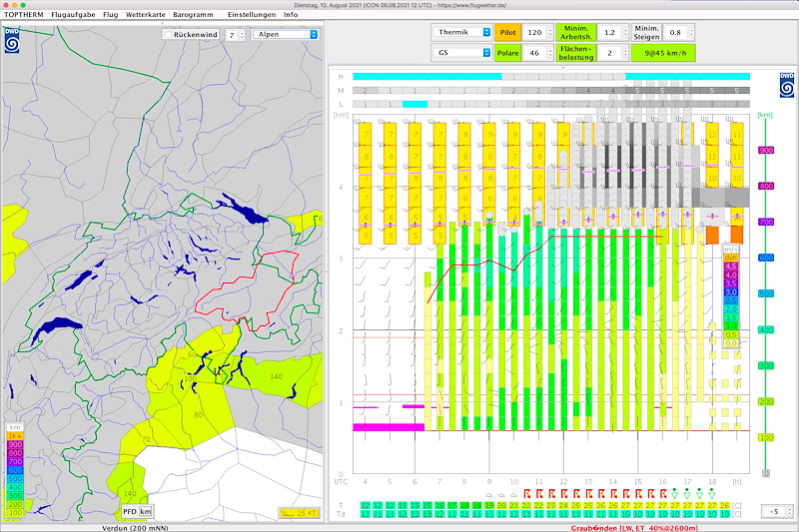Open the Flug menu
The image size is (799, 532).
(x=110, y=15)
